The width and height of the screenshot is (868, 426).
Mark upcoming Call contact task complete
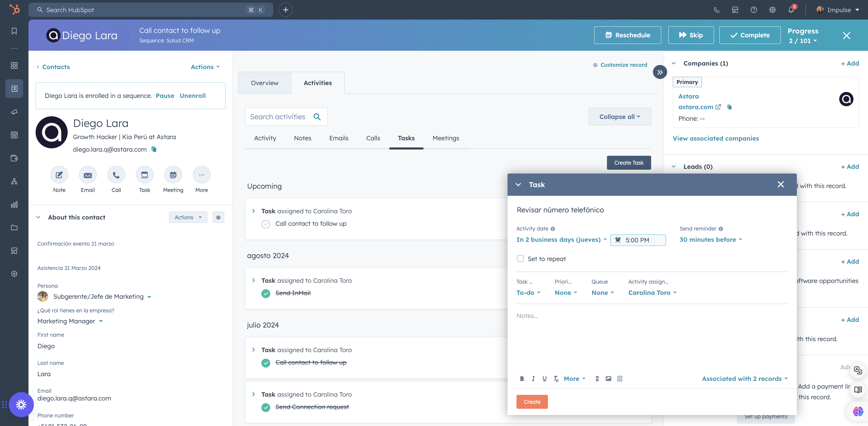click(x=266, y=224)
